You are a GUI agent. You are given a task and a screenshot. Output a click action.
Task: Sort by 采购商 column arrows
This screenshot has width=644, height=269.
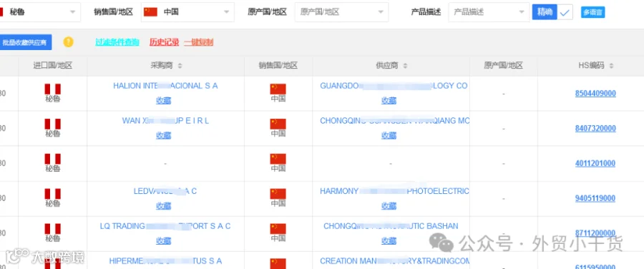[x=180, y=66]
